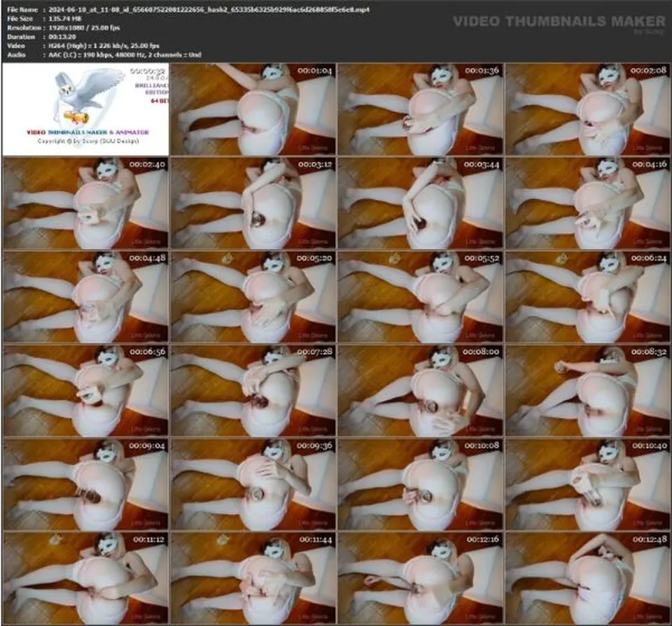Open the thumbnail timestamped 00:02:08
The width and height of the screenshot is (672, 626).
click(587, 109)
